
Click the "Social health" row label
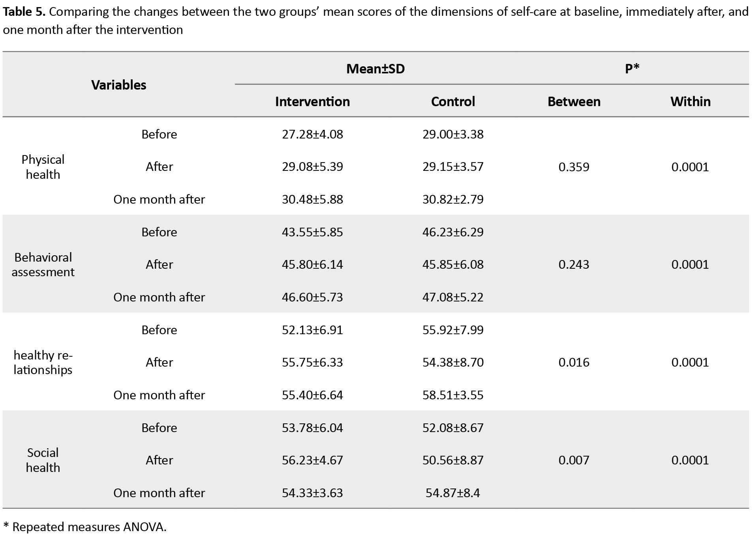point(43,460)
